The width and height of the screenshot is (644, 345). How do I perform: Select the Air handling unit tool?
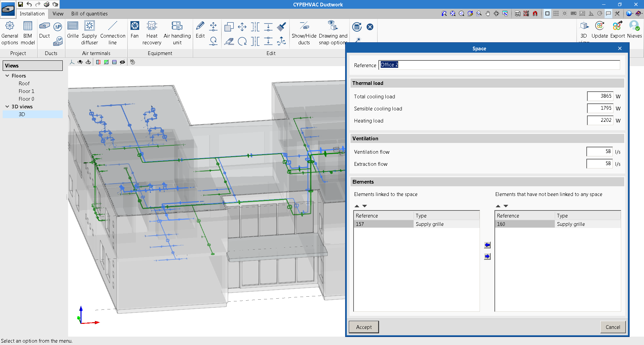pyautogui.click(x=177, y=33)
